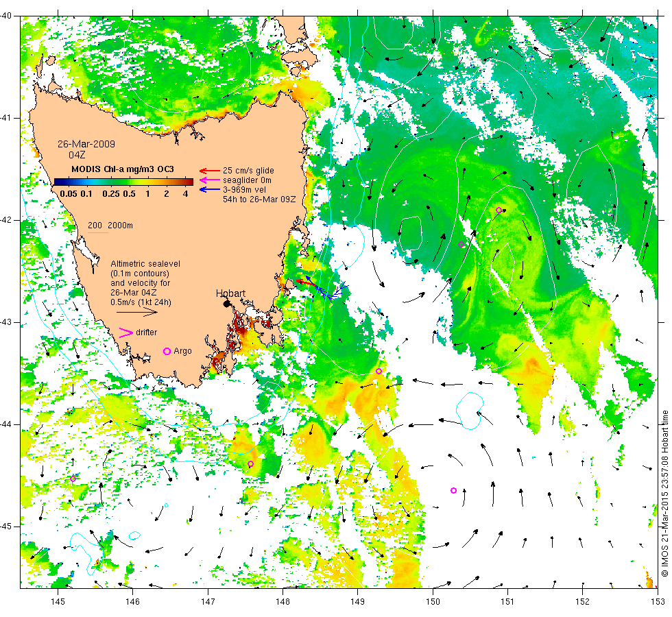
Task: Click the closed cyan contour near 150.5E 44S
Action: [x=470, y=411]
